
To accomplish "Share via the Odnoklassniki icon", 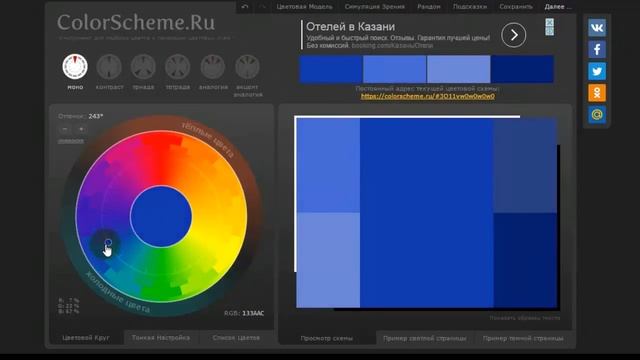I will 597,93.
